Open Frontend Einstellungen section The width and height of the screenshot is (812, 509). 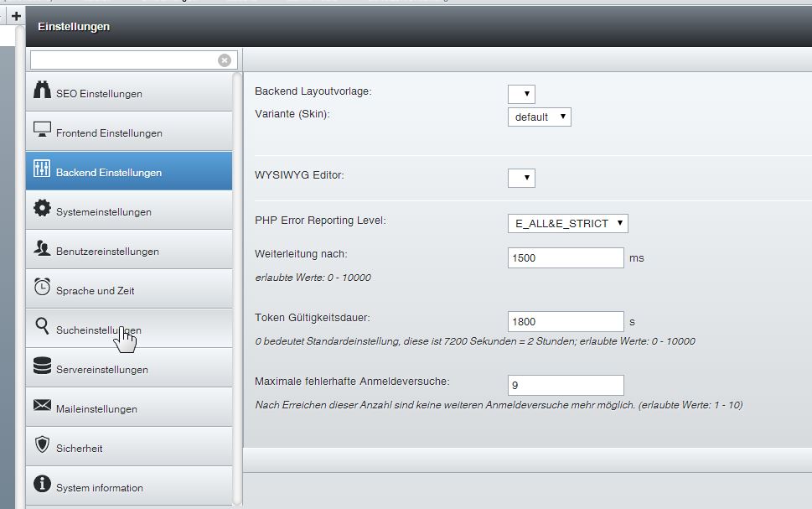(x=129, y=131)
